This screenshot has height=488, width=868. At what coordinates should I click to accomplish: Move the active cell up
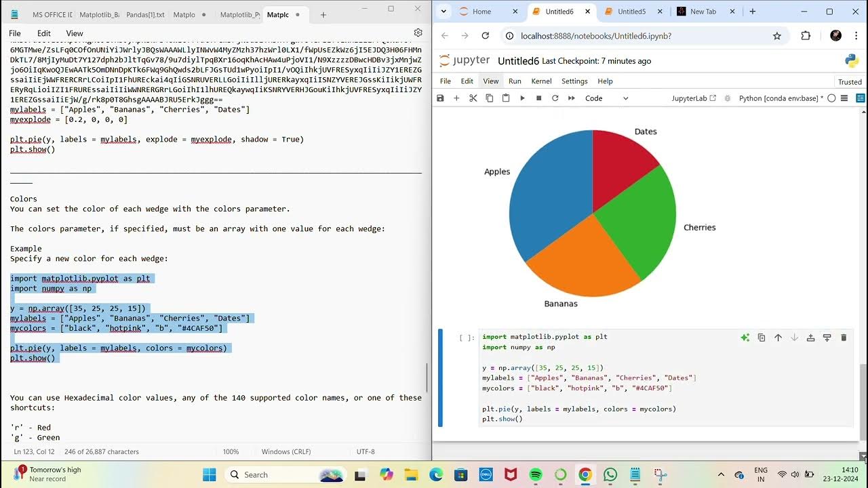[778, 338]
